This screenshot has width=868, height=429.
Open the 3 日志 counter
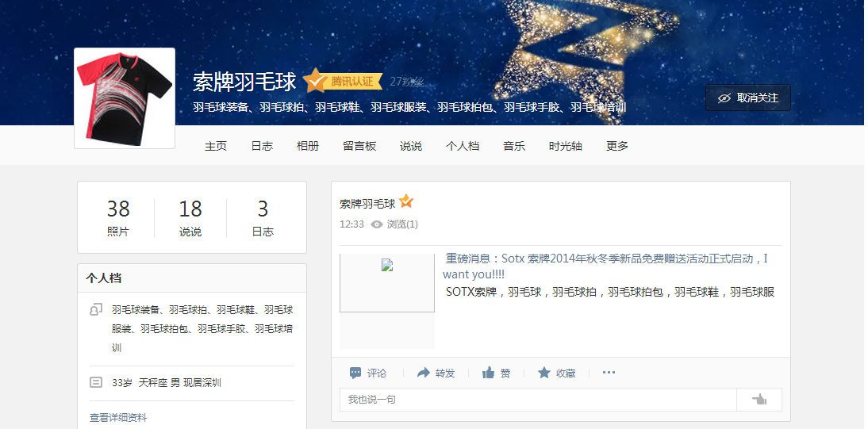[x=263, y=217]
